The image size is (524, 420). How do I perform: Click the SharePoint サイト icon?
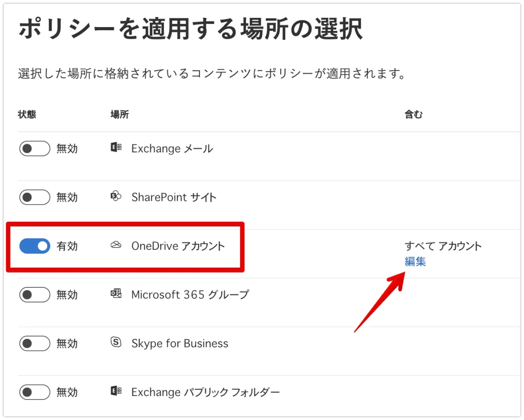(x=116, y=196)
